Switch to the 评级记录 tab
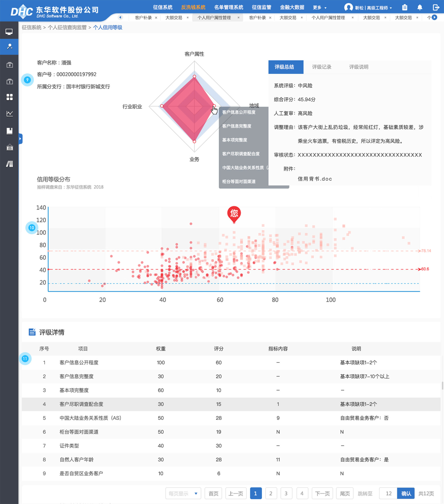Image resolution: width=444 pixels, height=504 pixels. click(x=321, y=67)
